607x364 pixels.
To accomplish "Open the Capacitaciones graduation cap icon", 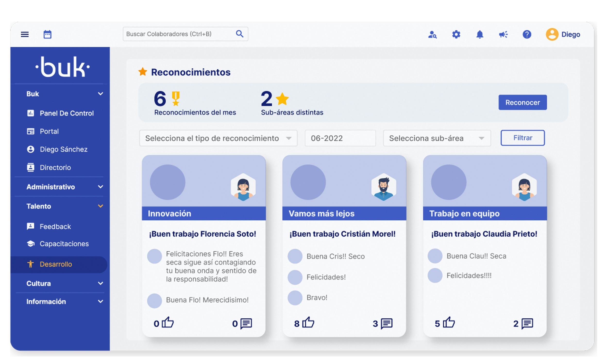I will click(31, 243).
